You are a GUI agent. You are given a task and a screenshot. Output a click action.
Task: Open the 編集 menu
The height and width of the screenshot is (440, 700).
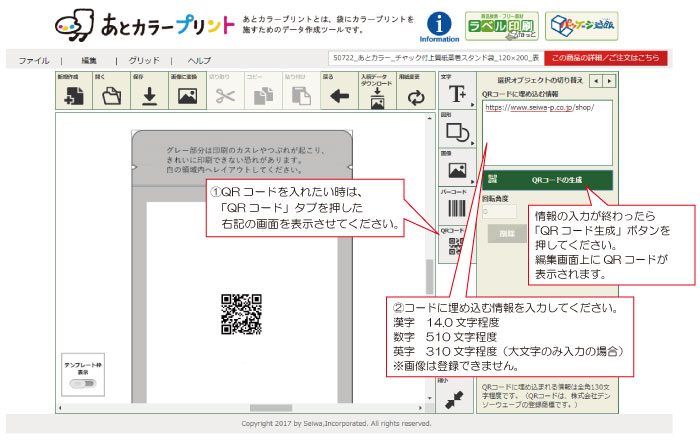[x=89, y=60]
